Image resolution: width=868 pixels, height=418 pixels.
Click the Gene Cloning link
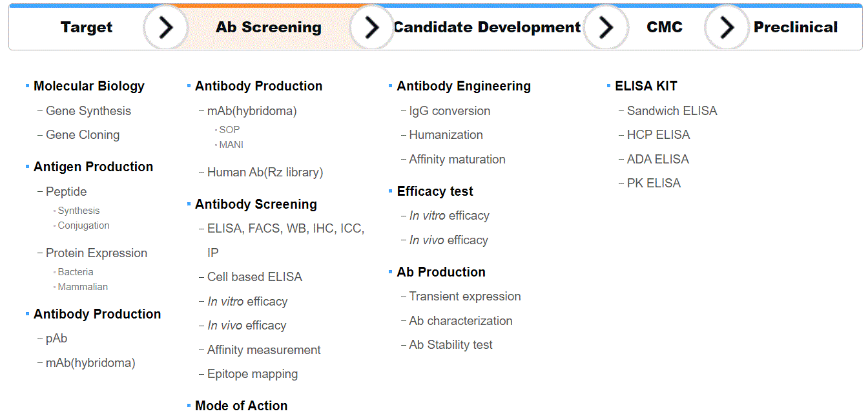pyautogui.click(x=83, y=135)
